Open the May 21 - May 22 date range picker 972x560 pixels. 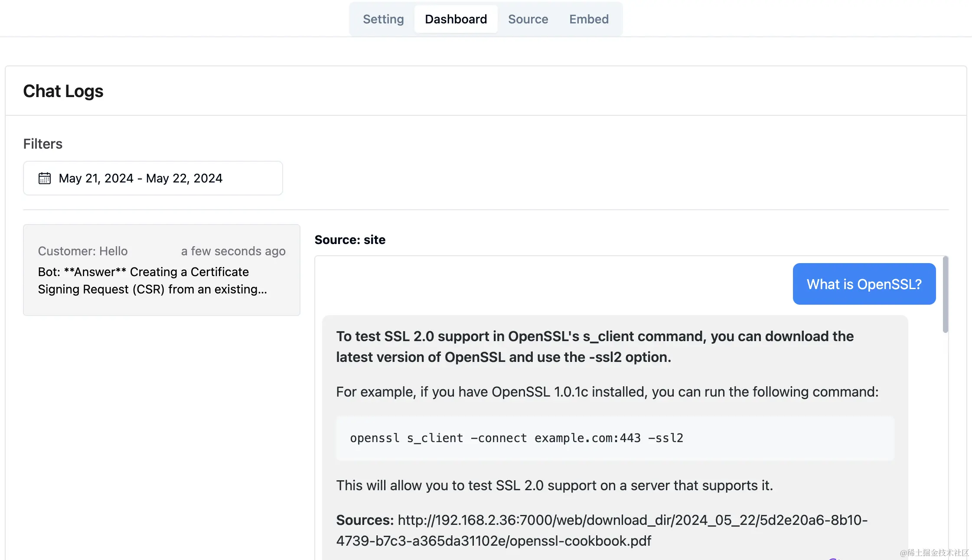click(153, 178)
